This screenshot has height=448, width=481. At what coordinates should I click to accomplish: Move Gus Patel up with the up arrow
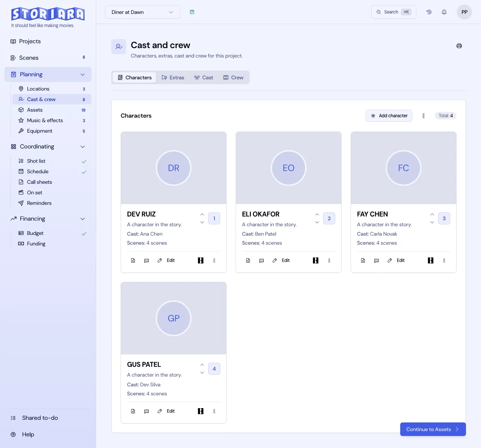pyautogui.click(x=202, y=365)
